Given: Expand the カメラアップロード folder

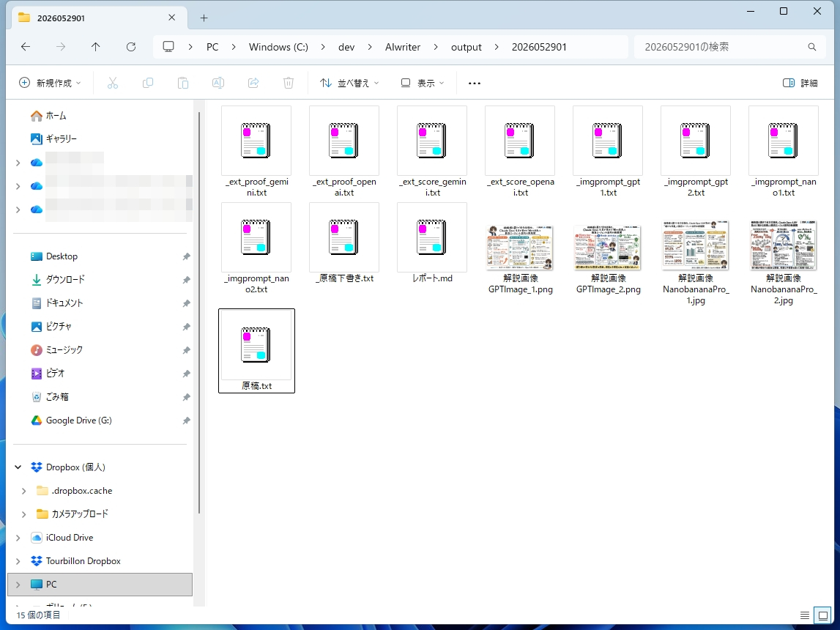Looking at the screenshot, I should point(23,514).
